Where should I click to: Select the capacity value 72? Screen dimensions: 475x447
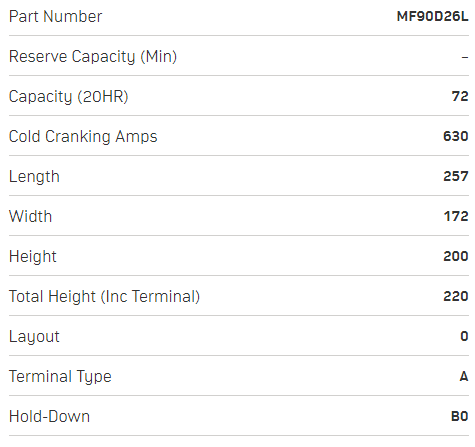(x=460, y=96)
